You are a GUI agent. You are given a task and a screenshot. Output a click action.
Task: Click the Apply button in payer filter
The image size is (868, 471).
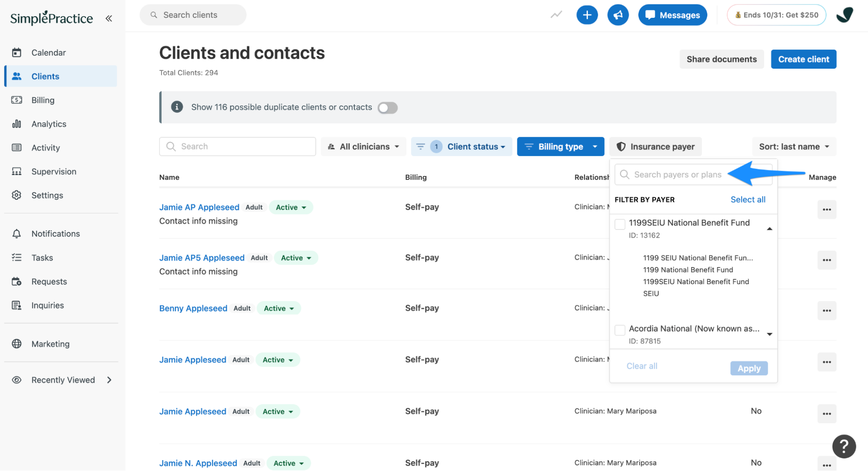point(749,368)
